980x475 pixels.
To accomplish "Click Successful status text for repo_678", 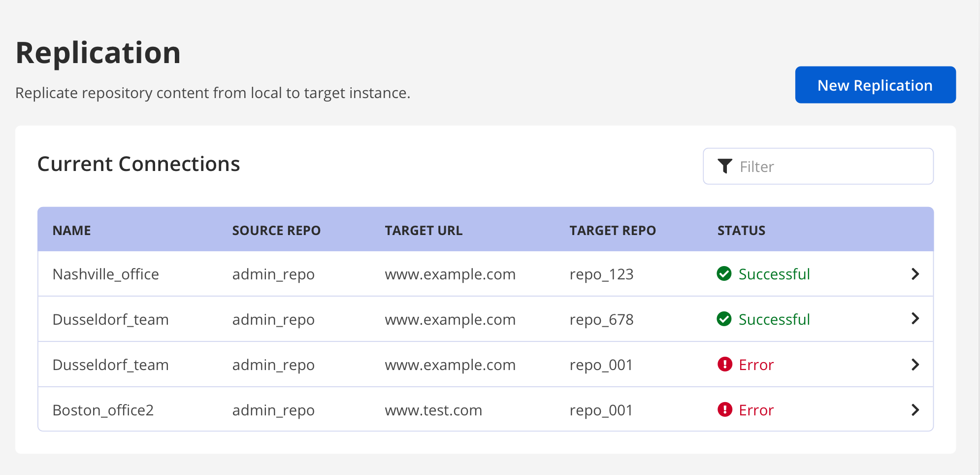I will pos(774,319).
